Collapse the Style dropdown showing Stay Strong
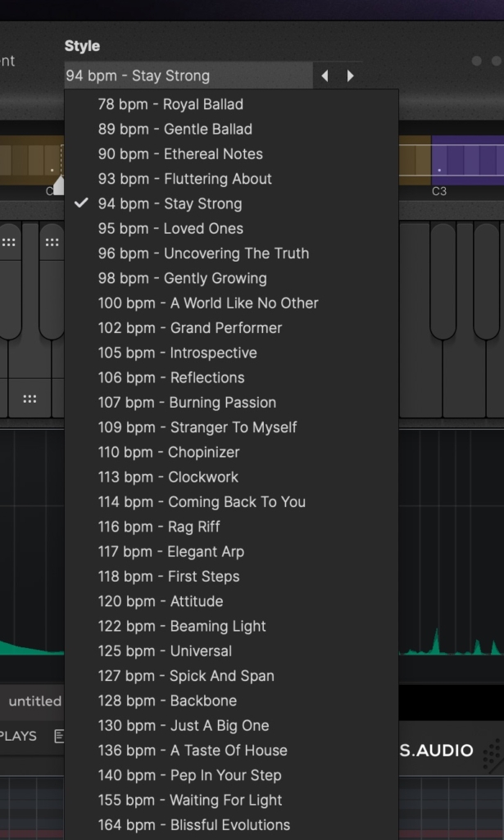This screenshot has width=504, height=840. tap(188, 76)
